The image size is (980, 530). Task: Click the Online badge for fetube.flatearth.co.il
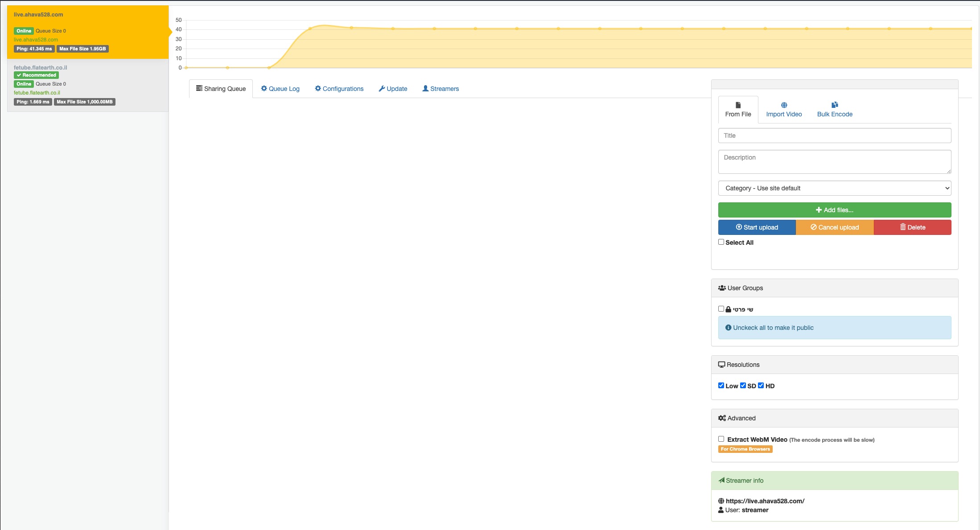24,84
